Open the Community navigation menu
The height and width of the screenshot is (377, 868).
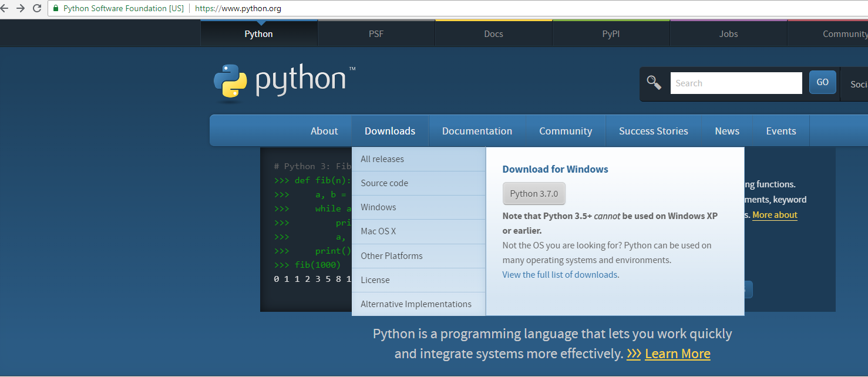(566, 131)
